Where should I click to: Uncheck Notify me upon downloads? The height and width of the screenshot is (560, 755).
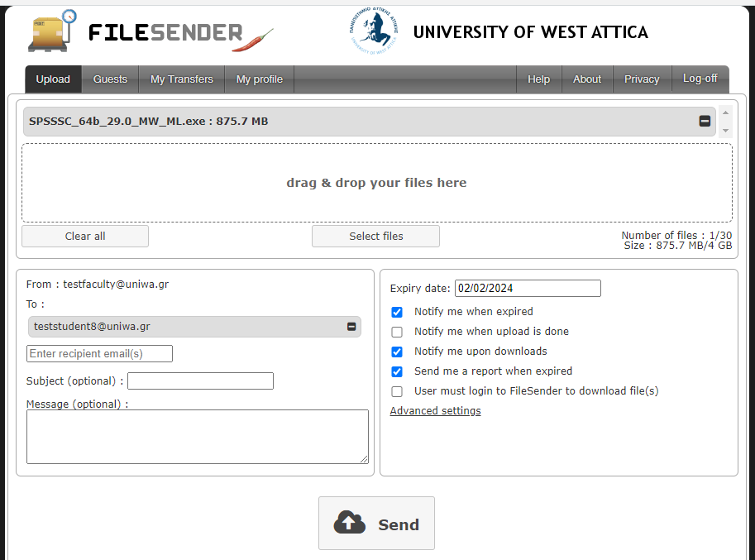coord(397,352)
